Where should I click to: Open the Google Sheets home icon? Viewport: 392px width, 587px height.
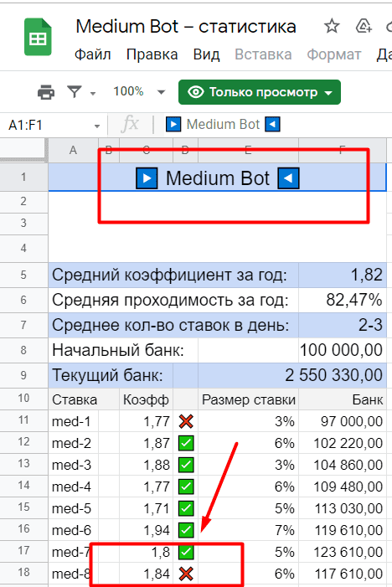(38, 37)
